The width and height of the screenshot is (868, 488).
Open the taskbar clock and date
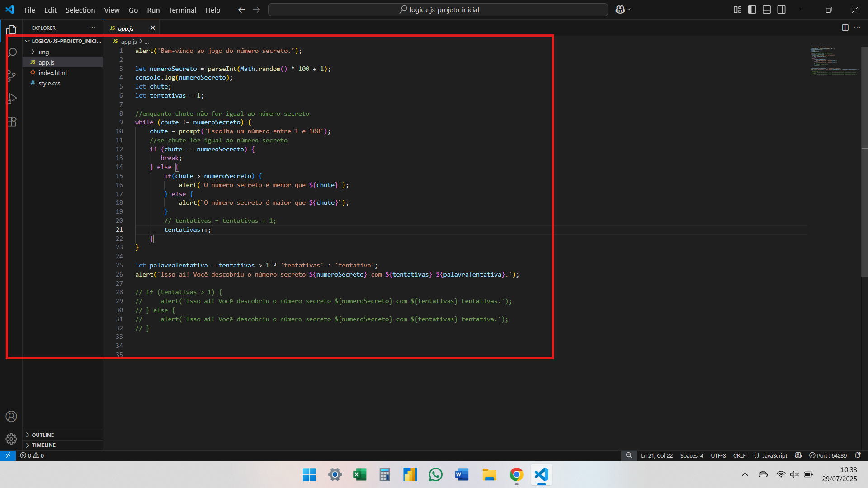(x=840, y=474)
